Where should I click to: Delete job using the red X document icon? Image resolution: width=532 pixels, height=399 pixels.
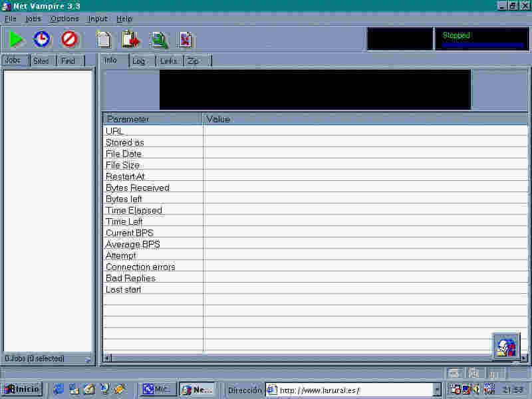point(186,40)
